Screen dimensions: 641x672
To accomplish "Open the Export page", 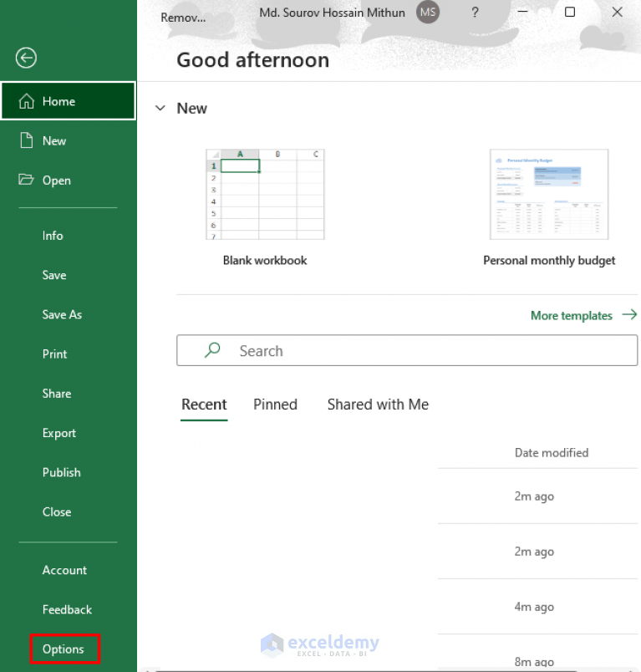I will coord(59,433).
